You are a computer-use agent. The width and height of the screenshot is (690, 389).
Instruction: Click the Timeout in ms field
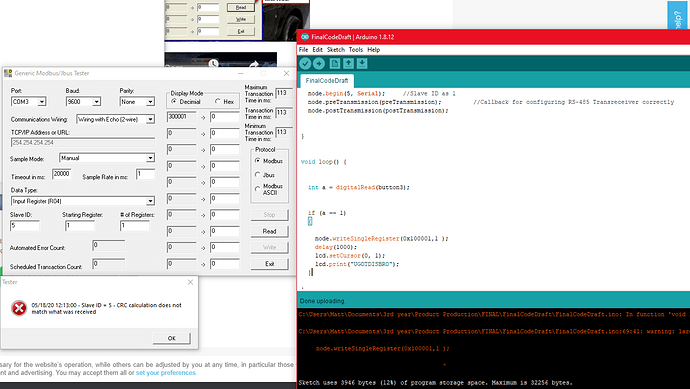(x=62, y=174)
